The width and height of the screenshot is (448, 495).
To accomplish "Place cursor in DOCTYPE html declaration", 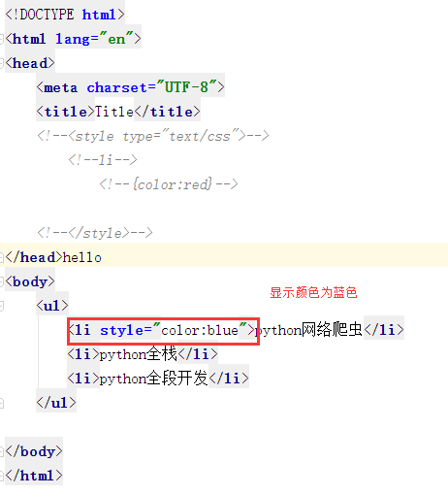I will pyautogui.click(x=65, y=15).
